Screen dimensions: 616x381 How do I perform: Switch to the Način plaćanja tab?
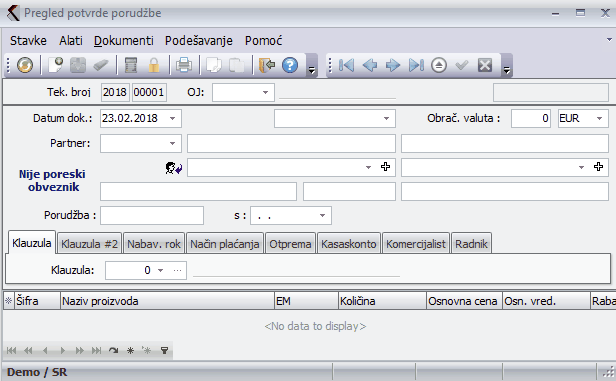pos(225,244)
